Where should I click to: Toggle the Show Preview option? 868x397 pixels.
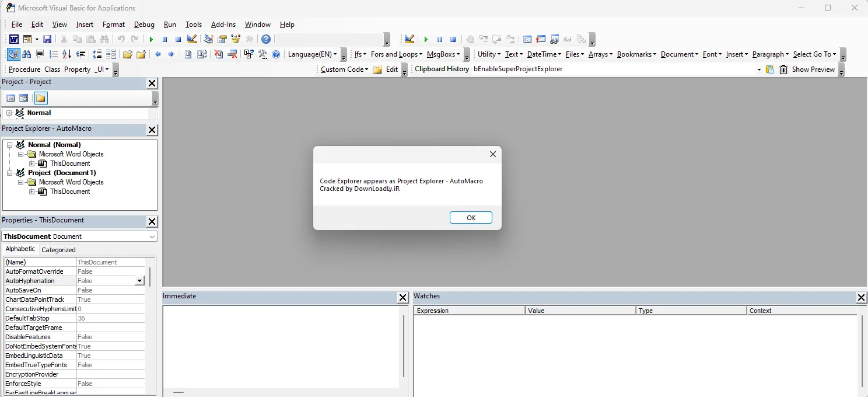pyautogui.click(x=813, y=69)
